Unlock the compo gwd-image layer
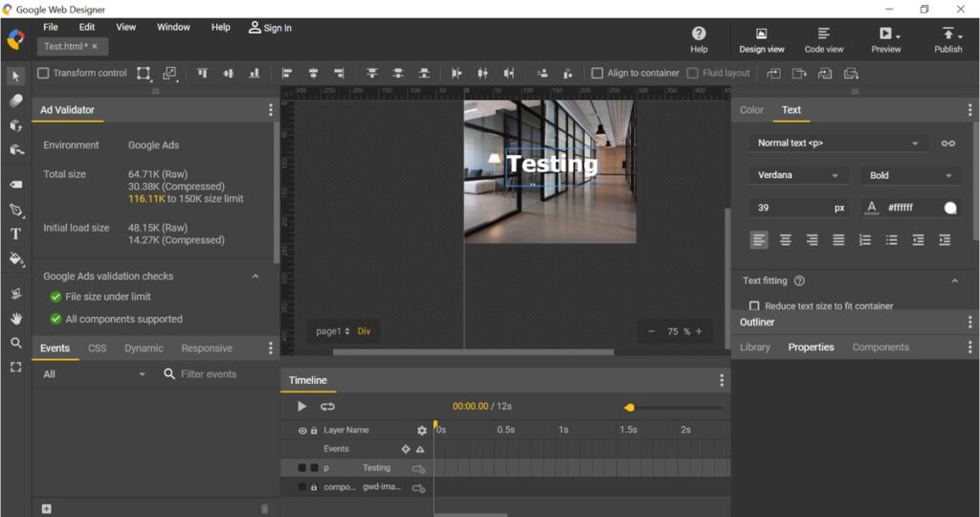 pyautogui.click(x=314, y=487)
